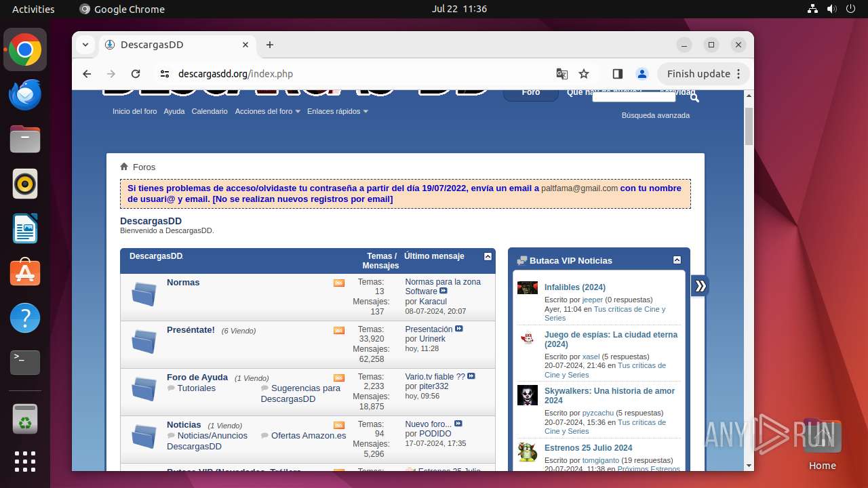Open the Foro de Ayuda forum
The image size is (868, 488).
[197, 377]
